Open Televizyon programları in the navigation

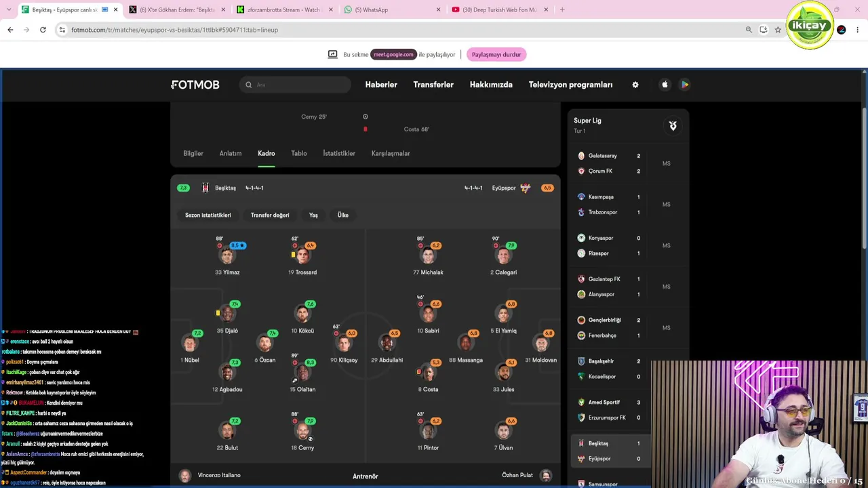[x=570, y=85]
